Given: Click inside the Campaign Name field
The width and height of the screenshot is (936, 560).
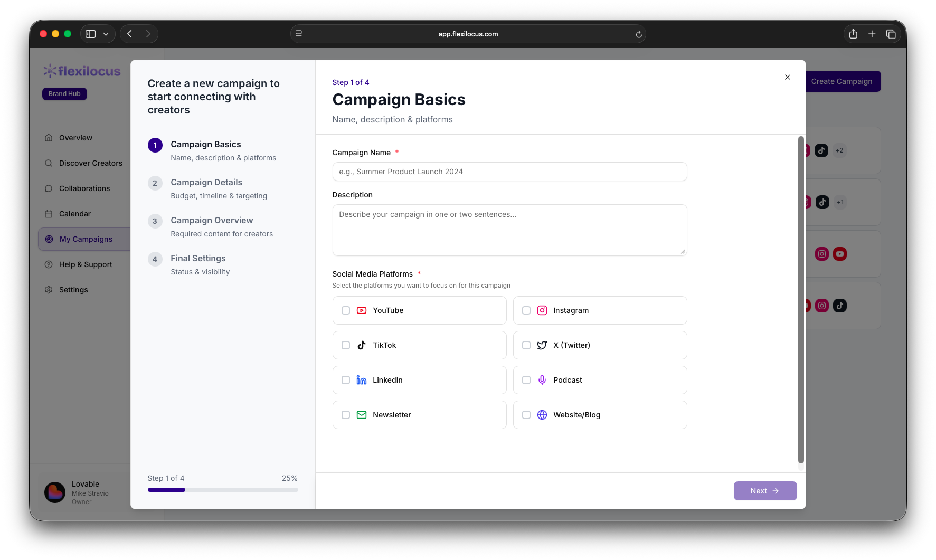Looking at the screenshot, I should click(509, 172).
